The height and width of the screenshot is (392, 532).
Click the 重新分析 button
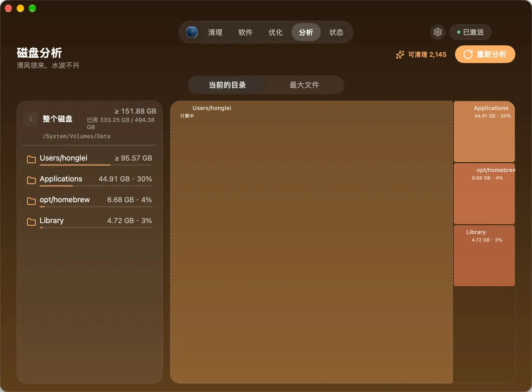tap(485, 54)
